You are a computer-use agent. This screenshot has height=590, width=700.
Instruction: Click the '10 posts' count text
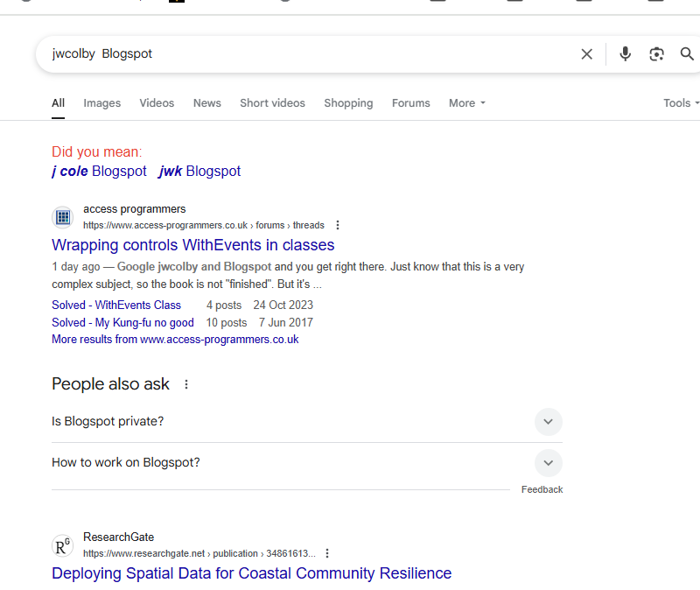[x=227, y=322]
